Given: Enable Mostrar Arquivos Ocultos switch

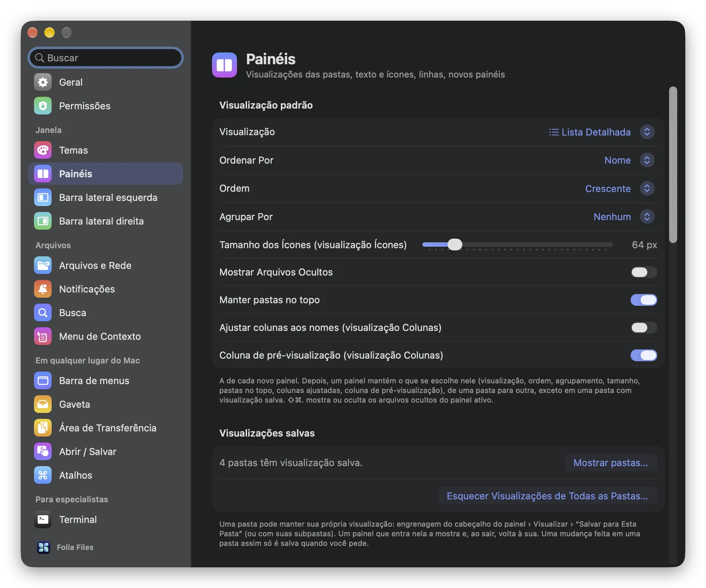Looking at the screenshot, I should pyautogui.click(x=644, y=272).
